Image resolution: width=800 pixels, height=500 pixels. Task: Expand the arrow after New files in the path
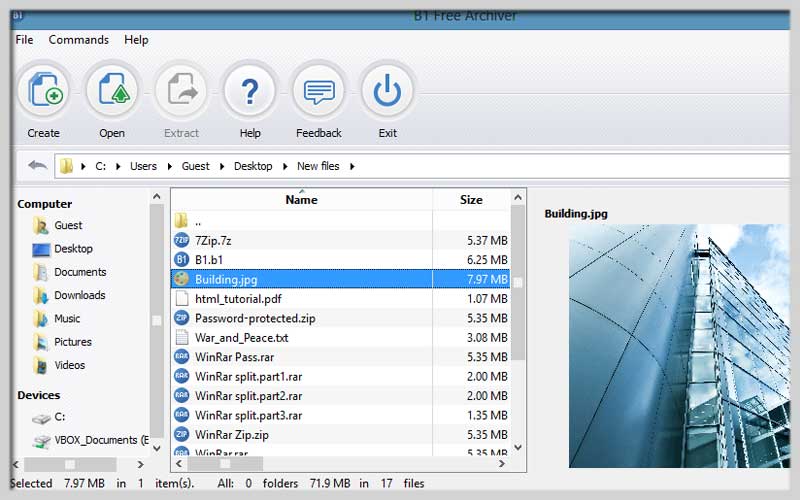point(352,166)
